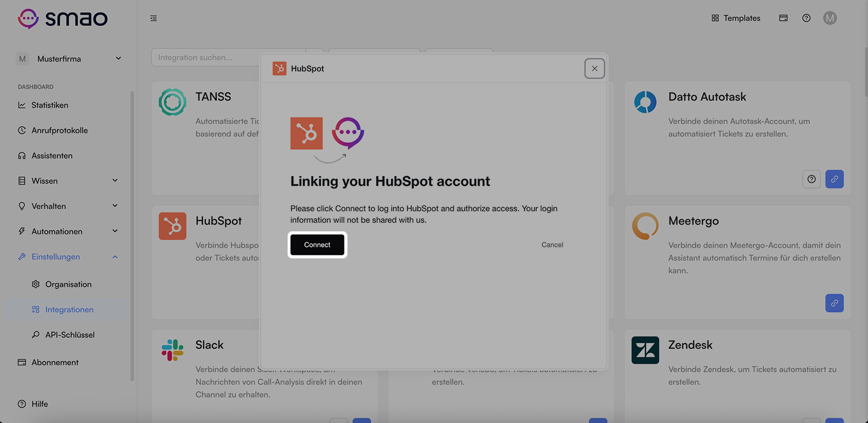Click the Einstellungen wrench icon
868x423 pixels.
point(22,257)
